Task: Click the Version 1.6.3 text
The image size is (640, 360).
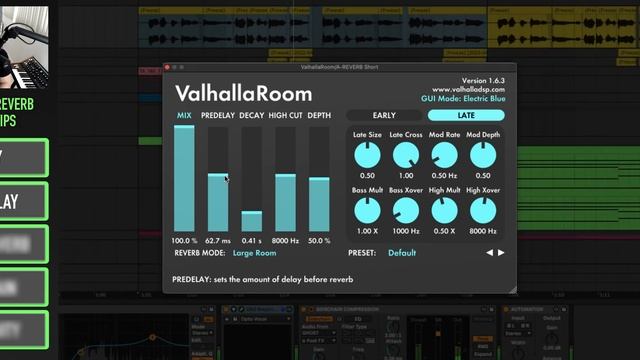Action: [x=483, y=80]
